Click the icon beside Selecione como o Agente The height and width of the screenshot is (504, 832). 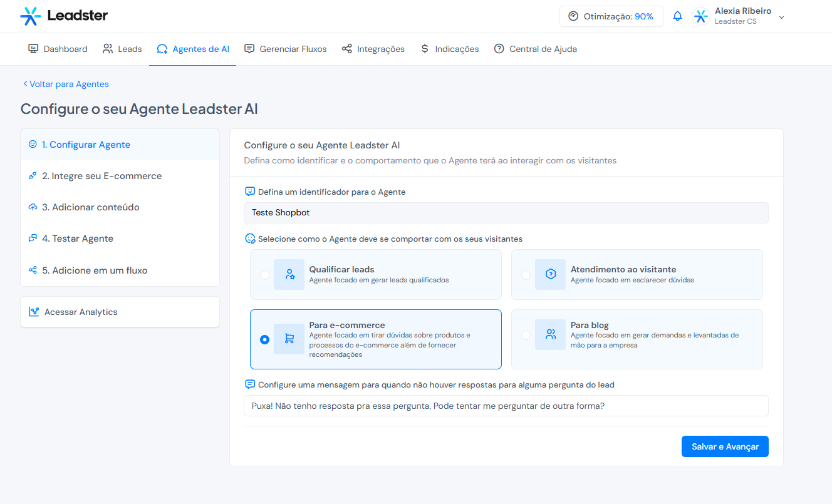(250, 239)
